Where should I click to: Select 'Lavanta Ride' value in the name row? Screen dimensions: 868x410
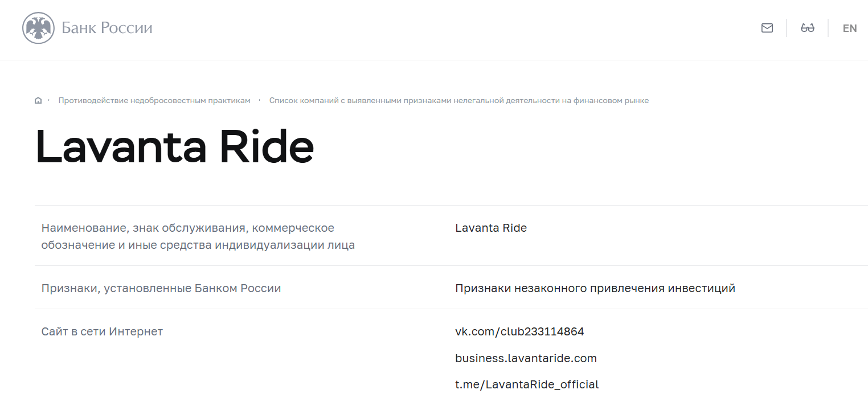click(491, 228)
